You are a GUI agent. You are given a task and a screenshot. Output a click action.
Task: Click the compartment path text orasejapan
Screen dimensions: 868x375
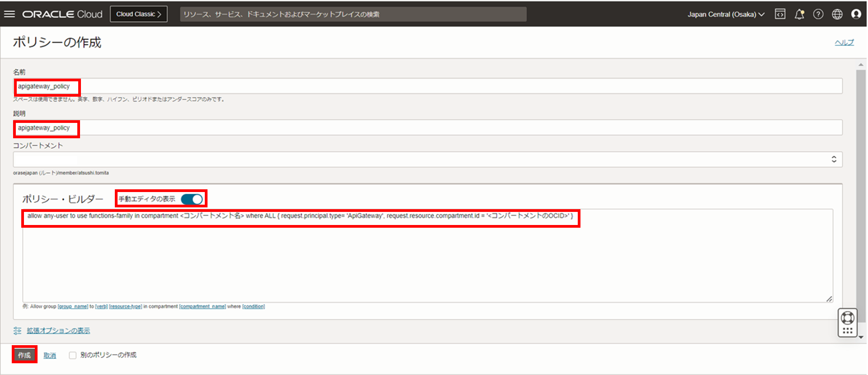point(61,173)
